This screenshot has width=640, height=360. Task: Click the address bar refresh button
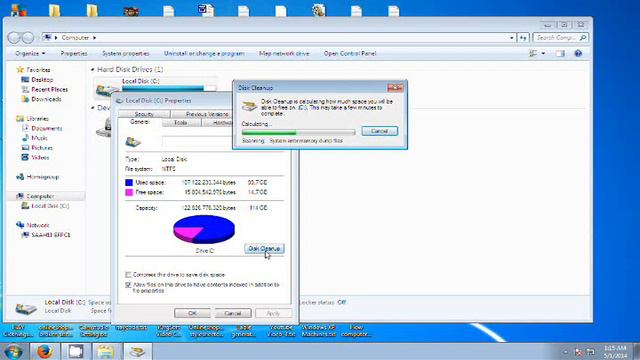coord(523,38)
